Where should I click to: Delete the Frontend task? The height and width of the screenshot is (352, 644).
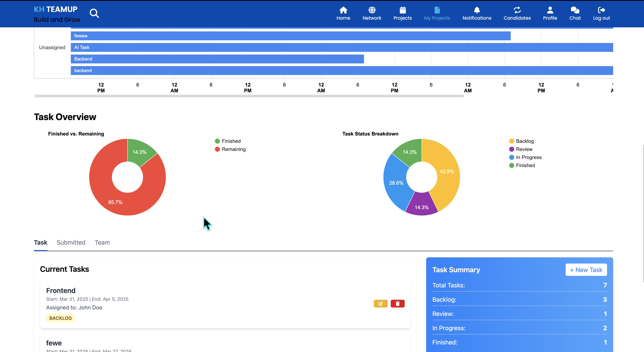click(x=398, y=303)
